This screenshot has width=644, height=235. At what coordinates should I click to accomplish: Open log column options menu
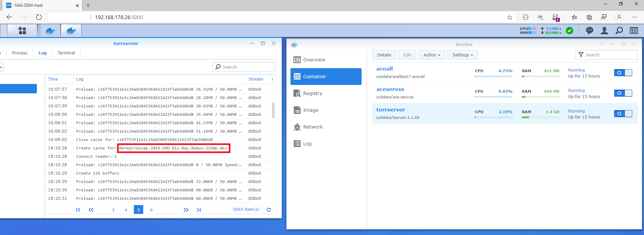272,79
